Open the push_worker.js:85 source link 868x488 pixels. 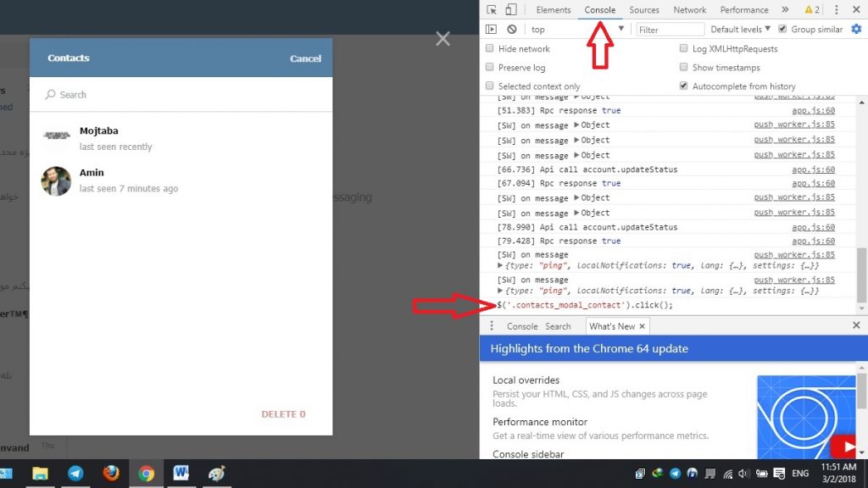(793, 125)
